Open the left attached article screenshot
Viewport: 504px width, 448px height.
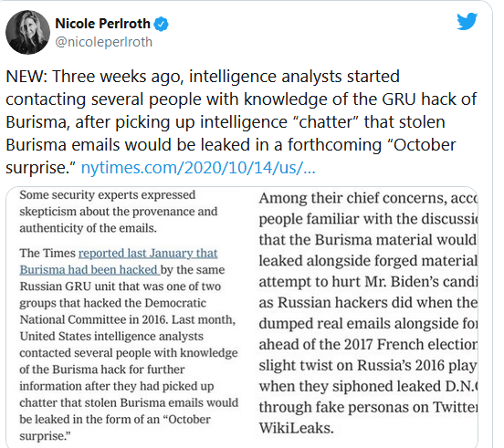point(130,317)
